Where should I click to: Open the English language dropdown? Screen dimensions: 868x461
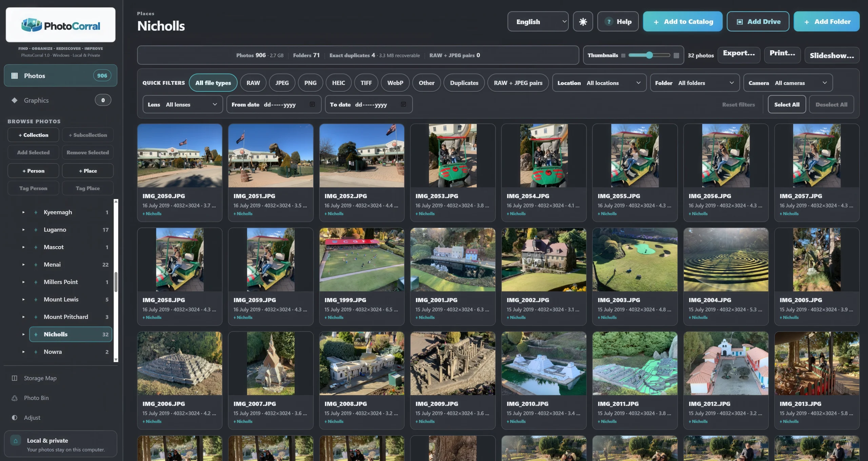click(538, 22)
